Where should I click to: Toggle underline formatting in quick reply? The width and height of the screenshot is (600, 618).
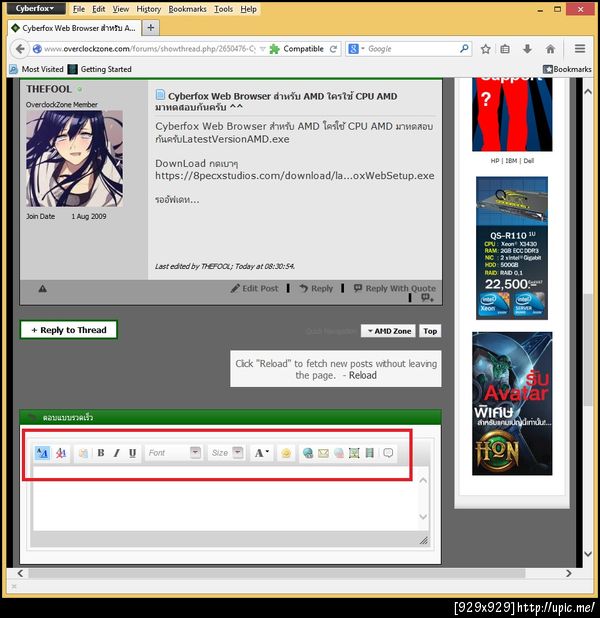[x=132, y=453]
